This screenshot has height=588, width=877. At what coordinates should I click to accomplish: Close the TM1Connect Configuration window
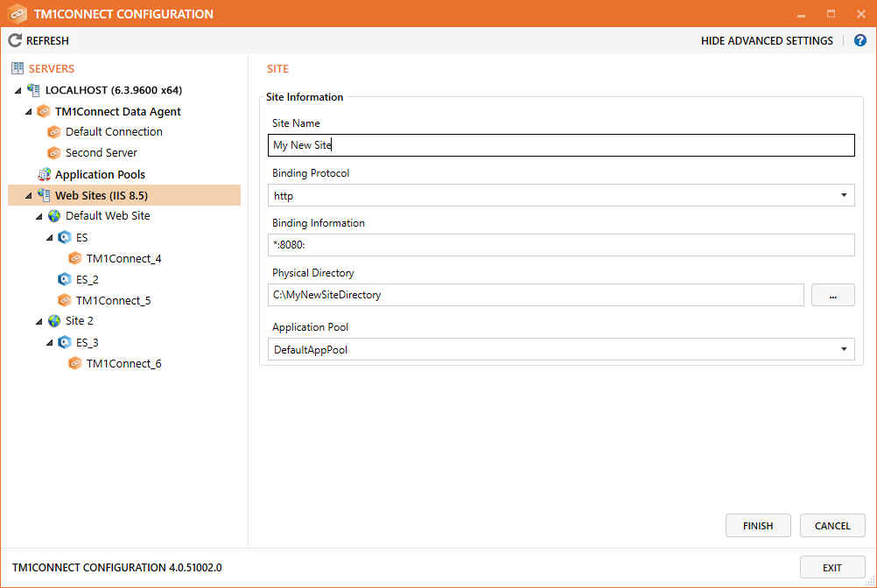(x=860, y=14)
